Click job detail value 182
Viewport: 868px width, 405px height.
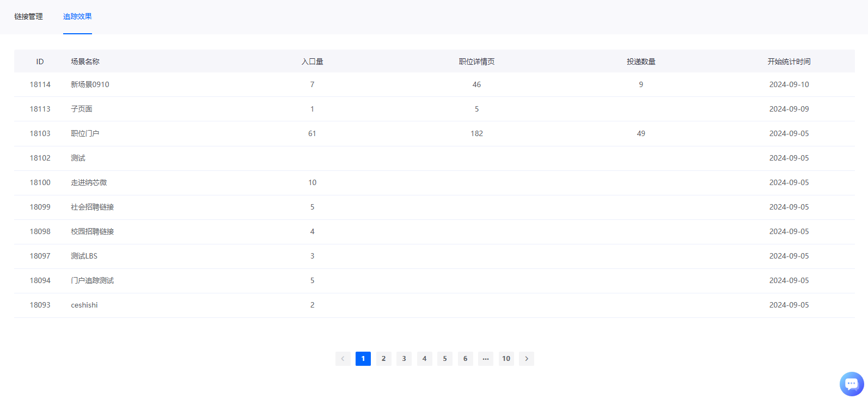[476, 133]
